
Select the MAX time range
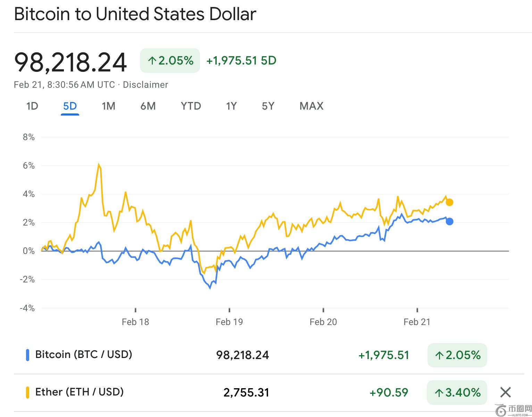pos(311,106)
